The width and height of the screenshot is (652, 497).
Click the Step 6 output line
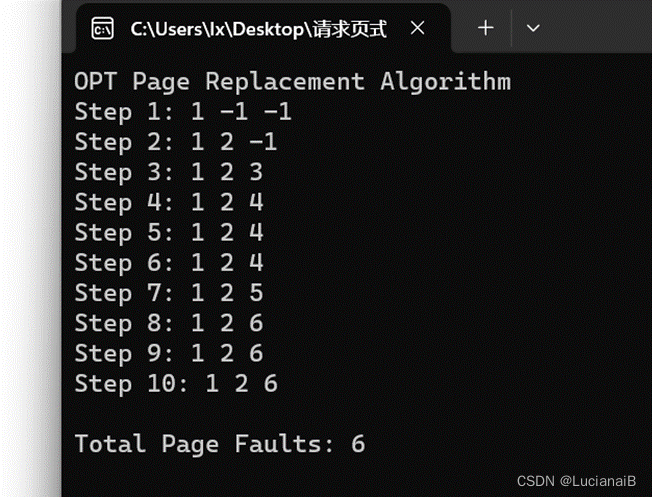pos(169,263)
